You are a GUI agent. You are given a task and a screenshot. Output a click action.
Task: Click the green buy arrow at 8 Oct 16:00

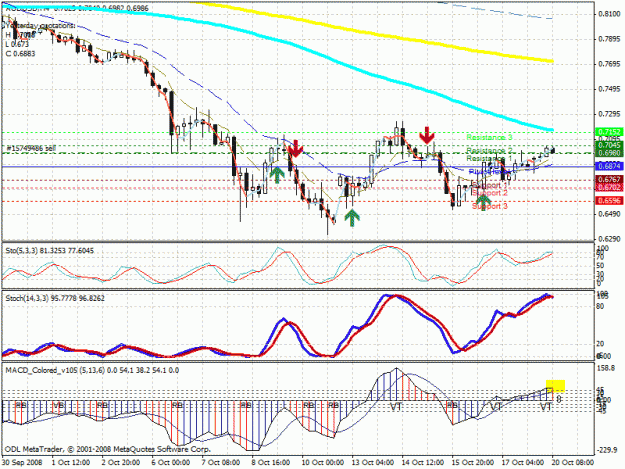277,175
